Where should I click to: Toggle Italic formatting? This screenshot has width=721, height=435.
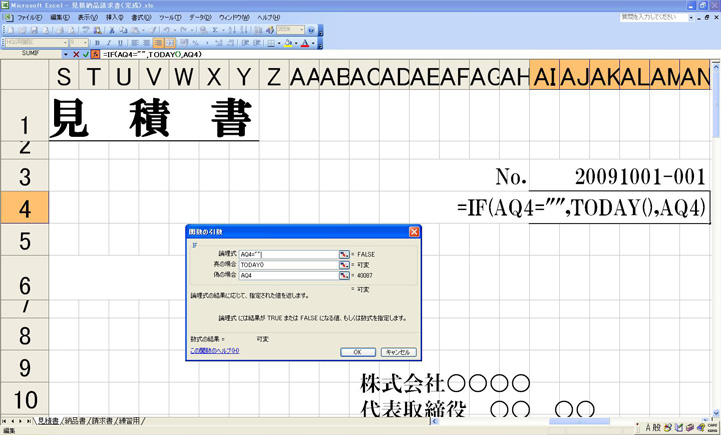(109, 43)
